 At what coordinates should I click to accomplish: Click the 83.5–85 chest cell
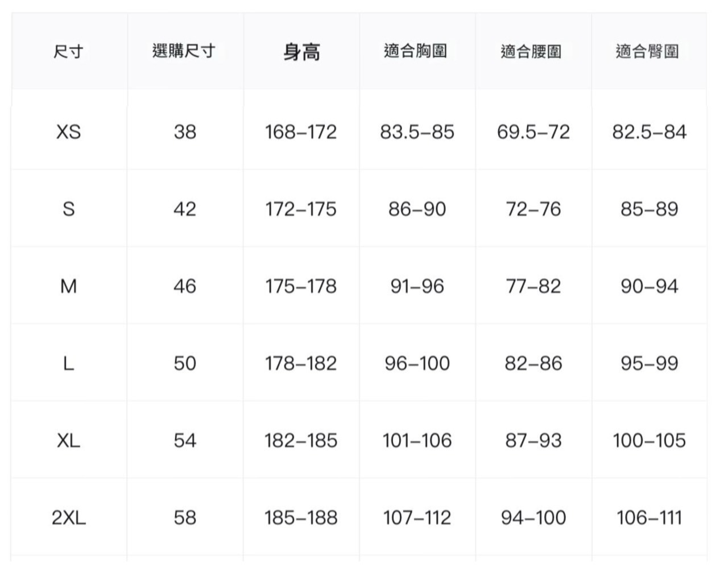417,132
